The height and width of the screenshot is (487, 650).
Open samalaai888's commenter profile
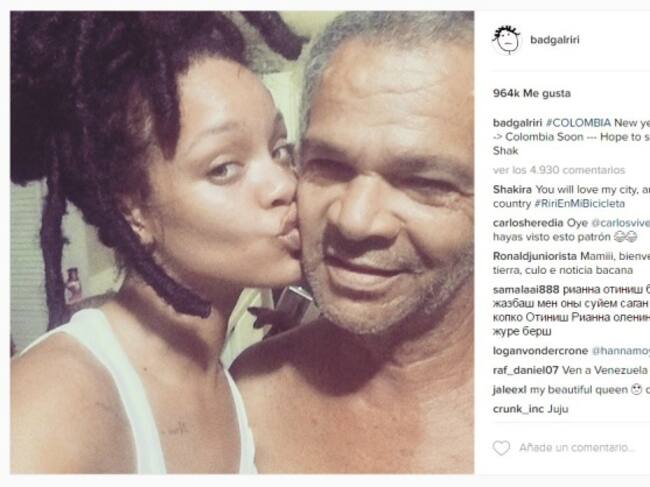point(526,289)
